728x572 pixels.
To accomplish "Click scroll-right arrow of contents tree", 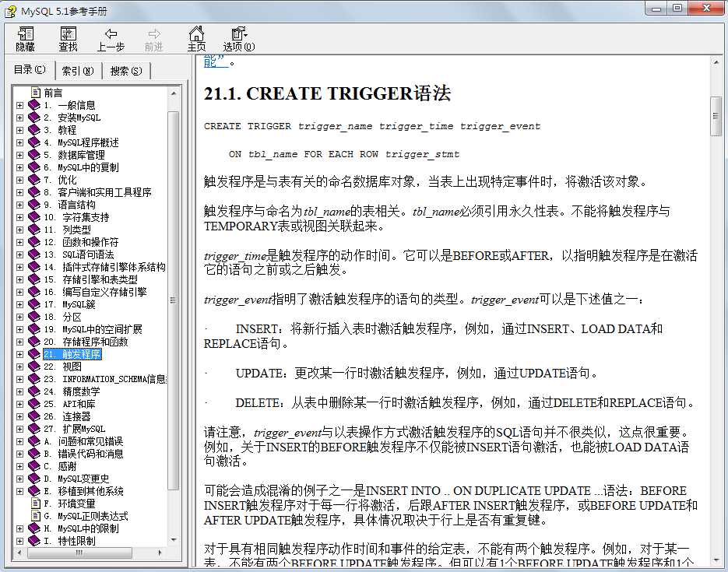I will (x=160, y=553).
